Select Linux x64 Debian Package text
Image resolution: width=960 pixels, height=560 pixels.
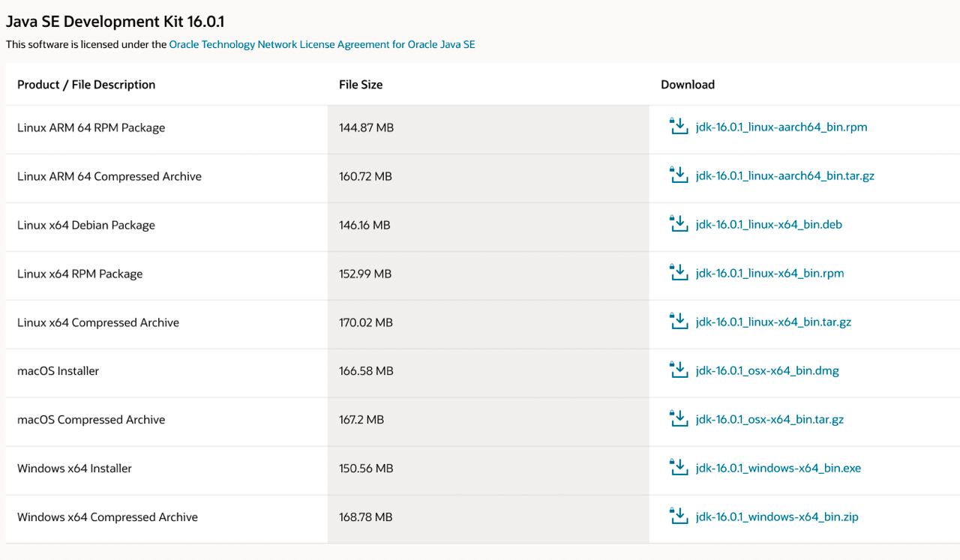pos(86,225)
